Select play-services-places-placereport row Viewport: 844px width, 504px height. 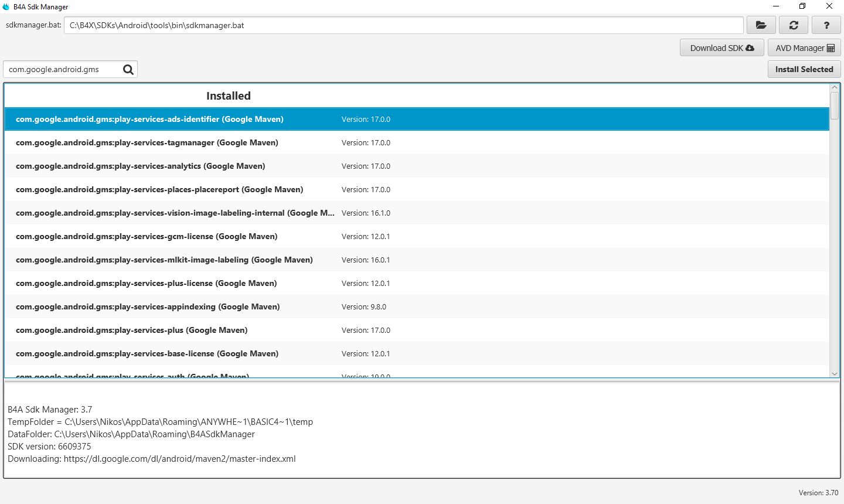click(x=417, y=189)
